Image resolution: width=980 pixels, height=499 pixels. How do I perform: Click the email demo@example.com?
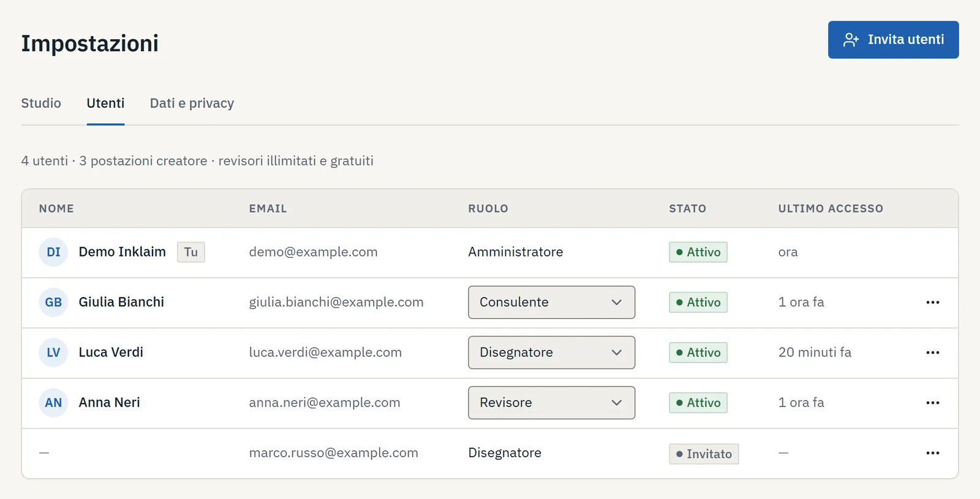[314, 252]
